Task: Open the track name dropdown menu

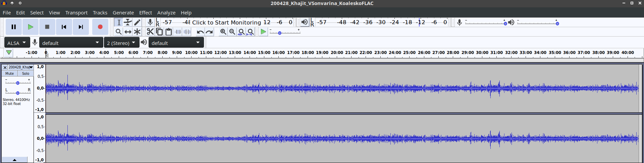Action: [x=31, y=67]
